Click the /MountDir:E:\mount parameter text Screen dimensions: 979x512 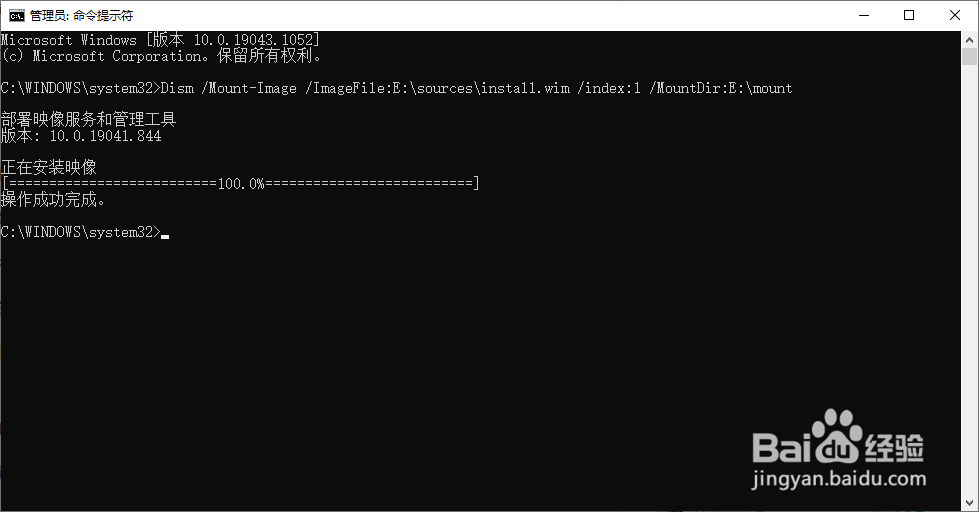click(x=721, y=88)
